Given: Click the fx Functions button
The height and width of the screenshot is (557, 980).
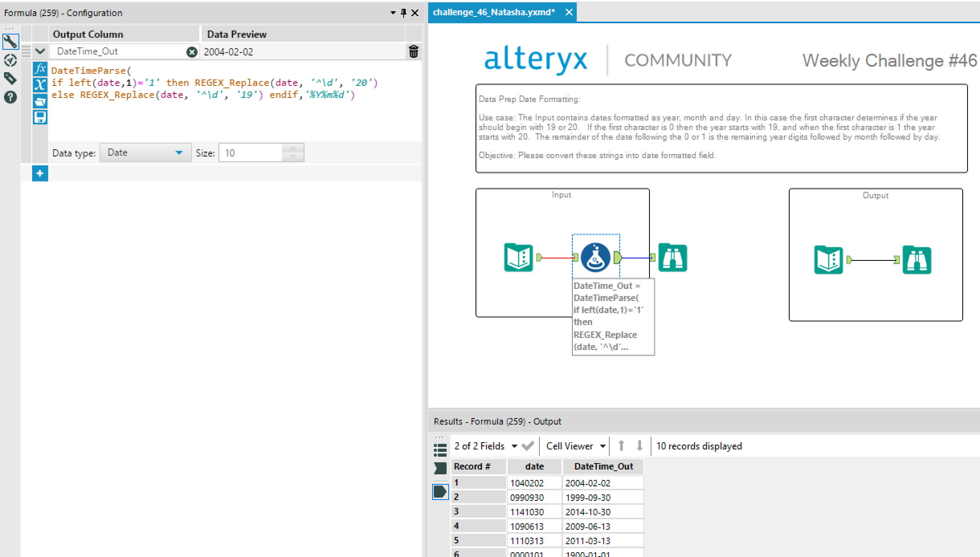Looking at the screenshot, I should tap(40, 69).
